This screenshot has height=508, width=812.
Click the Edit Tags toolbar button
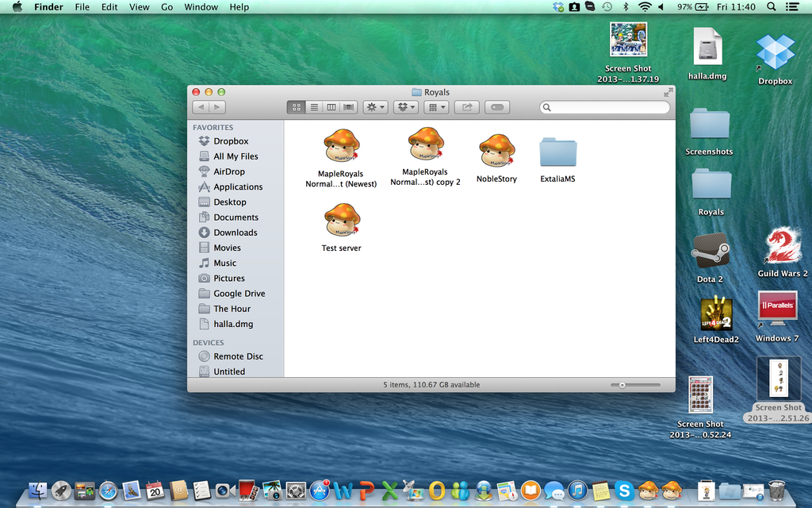point(497,106)
